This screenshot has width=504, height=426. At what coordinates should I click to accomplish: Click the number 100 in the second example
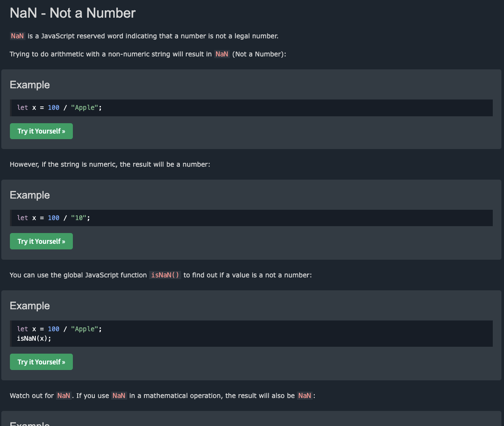(x=53, y=218)
